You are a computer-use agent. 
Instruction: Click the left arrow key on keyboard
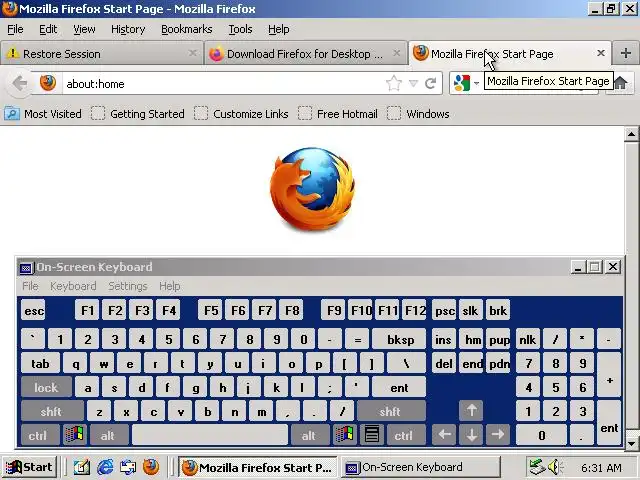coord(444,435)
